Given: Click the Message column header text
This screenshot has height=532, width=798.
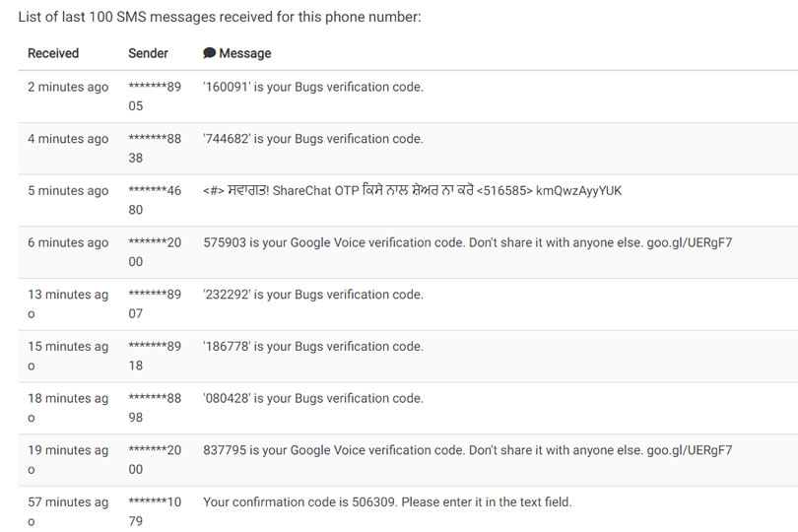Looking at the screenshot, I should [244, 53].
